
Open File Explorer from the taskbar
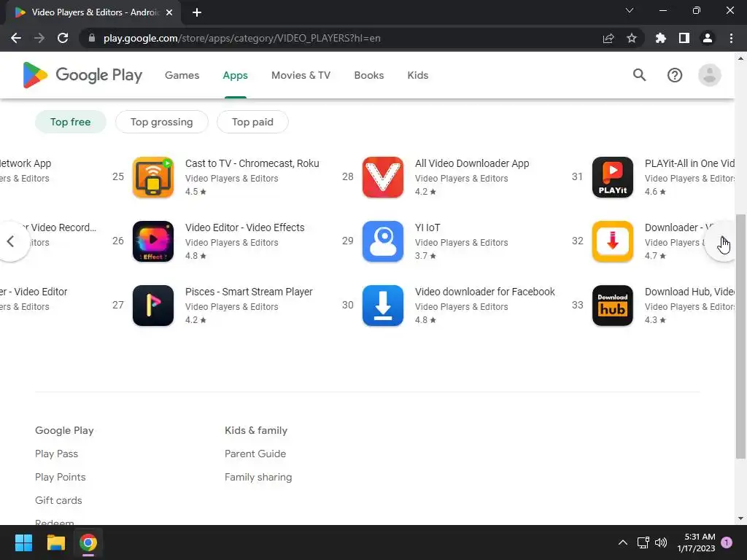[x=55, y=542]
